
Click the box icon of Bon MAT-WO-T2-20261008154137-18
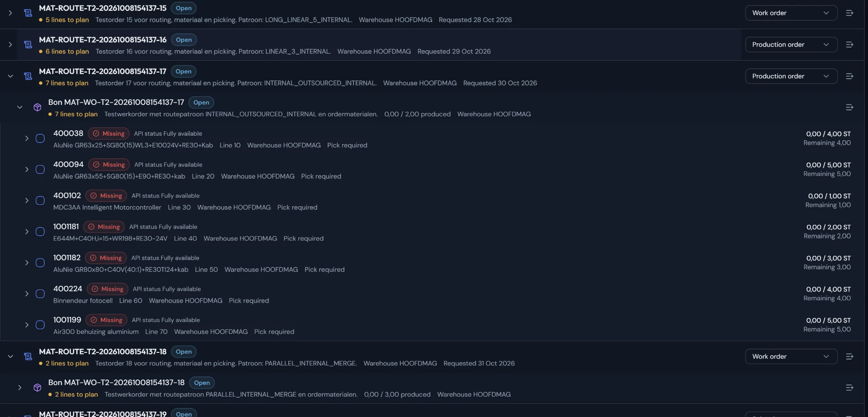pos(38,388)
